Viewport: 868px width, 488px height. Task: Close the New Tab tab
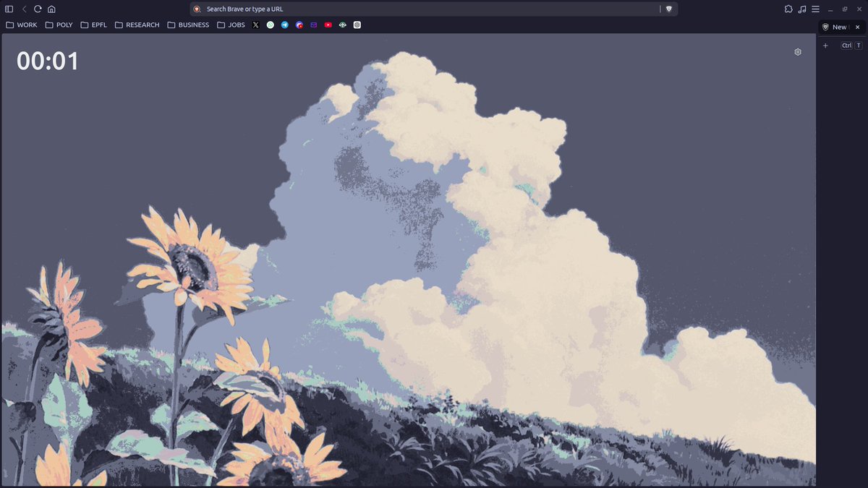858,27
